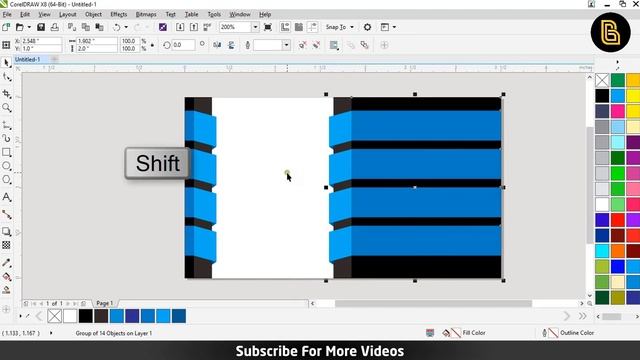
Task: Select the Zoom magnifier tool
Action: pos(7,108)
